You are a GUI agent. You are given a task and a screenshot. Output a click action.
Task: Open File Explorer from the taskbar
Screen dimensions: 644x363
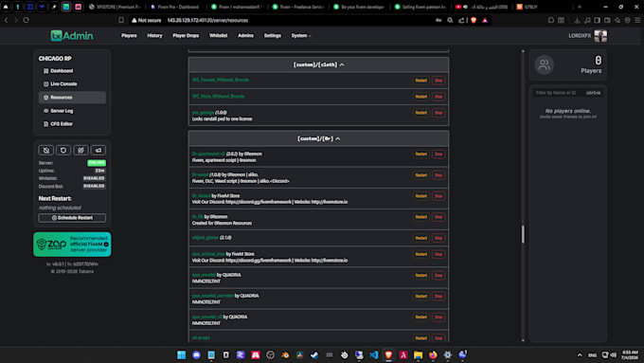[x=418, y=354]
